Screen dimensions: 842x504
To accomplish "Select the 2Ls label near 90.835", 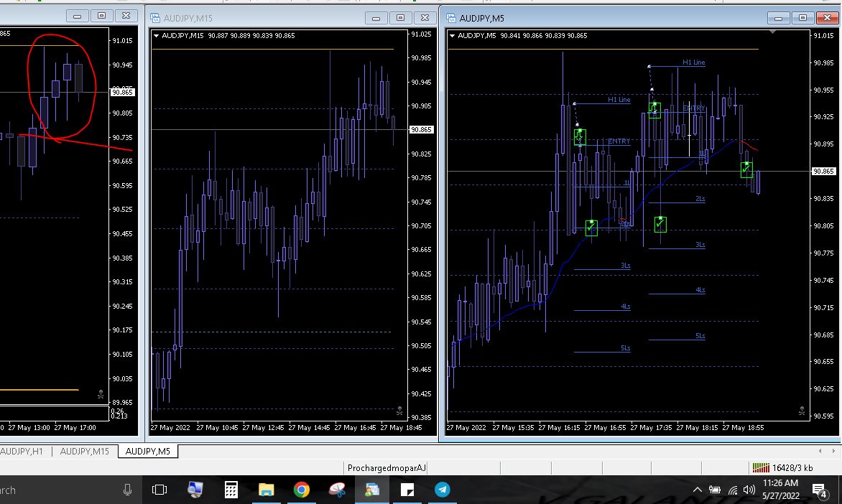I will (x=700, y=199).
